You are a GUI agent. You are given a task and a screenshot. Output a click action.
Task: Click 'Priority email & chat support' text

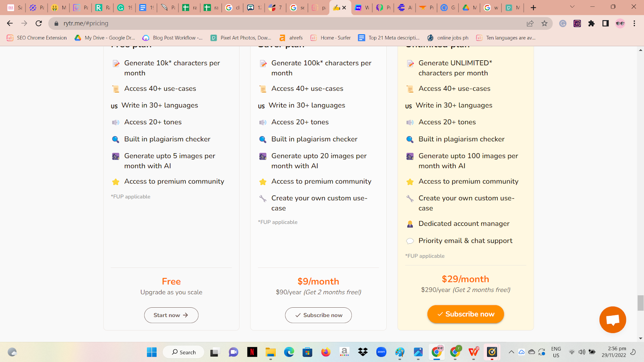click(466, 241)
